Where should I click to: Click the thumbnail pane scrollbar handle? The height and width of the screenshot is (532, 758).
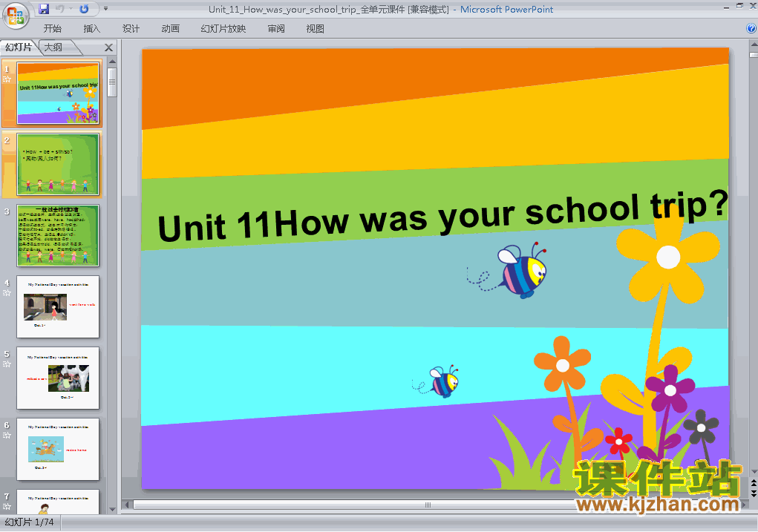[112, 82]
